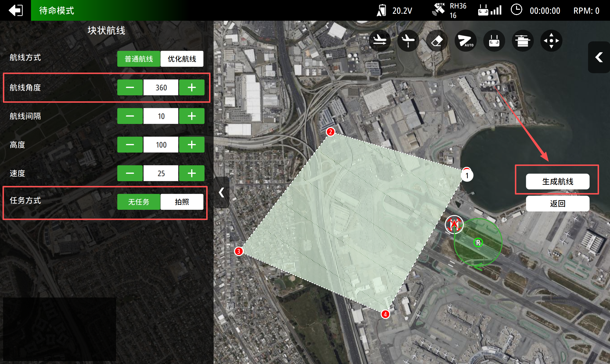The image size is (610, 364).
Task: Increase 航线角度 with plus button
Action: pos(192,87)
